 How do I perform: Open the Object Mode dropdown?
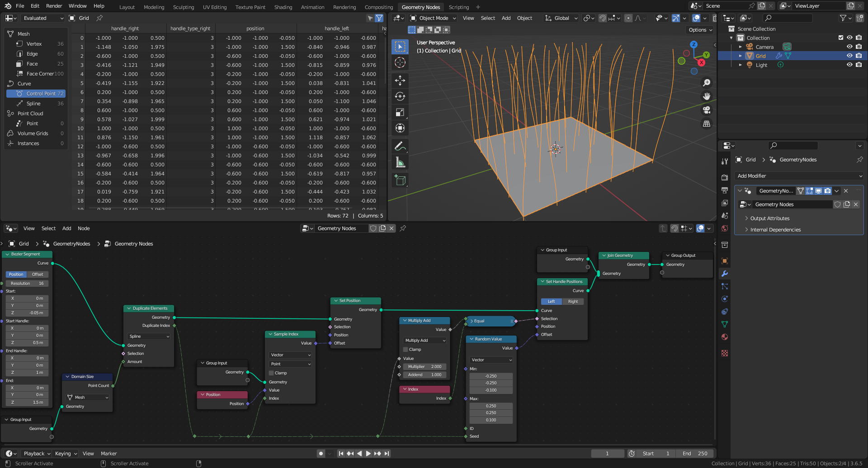click(433, 18)
